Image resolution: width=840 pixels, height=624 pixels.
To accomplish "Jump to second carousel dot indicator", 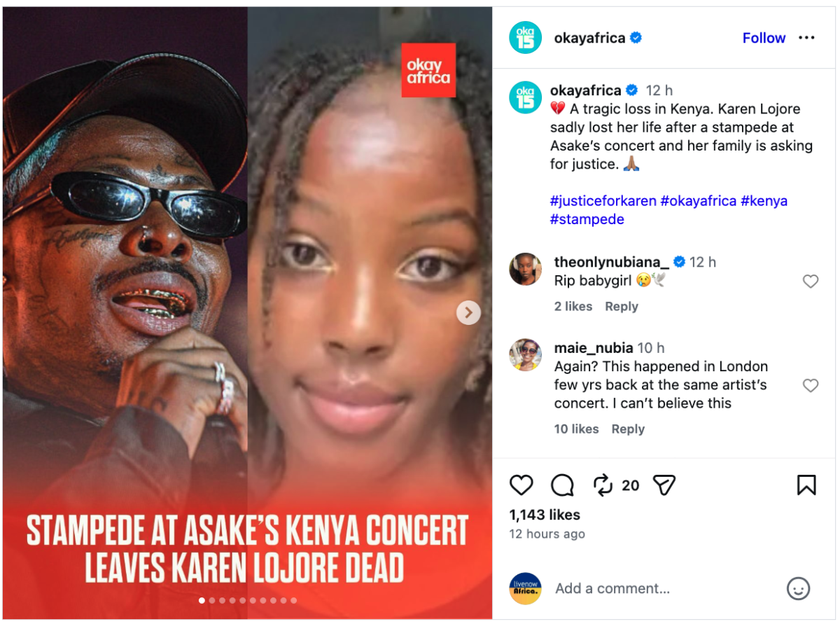I will [x=212, y=600].
